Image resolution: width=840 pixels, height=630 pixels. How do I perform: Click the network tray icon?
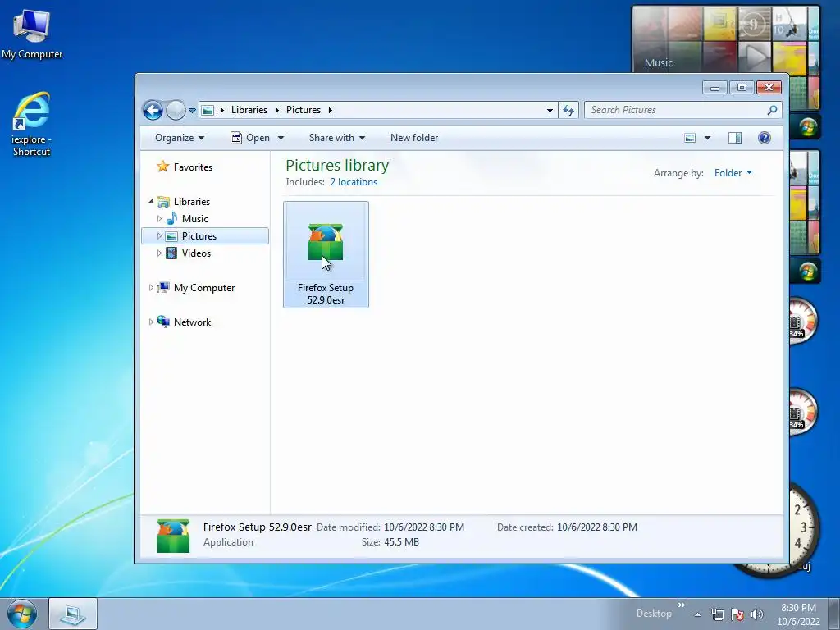coord(717,614)
